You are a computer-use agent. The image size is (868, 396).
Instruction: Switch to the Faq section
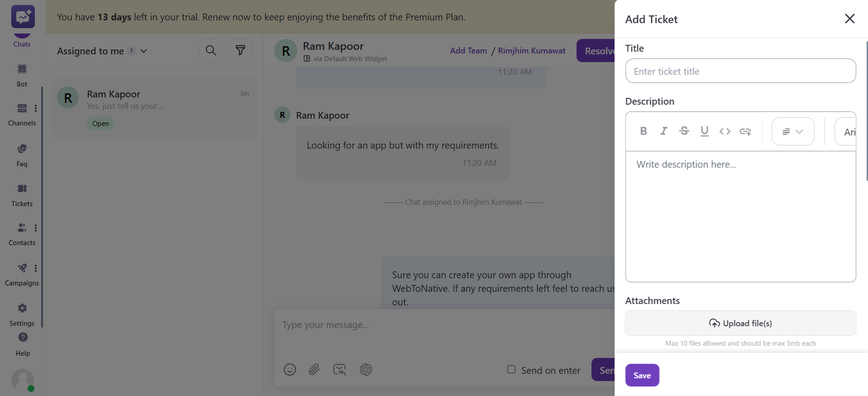(21, 154)
